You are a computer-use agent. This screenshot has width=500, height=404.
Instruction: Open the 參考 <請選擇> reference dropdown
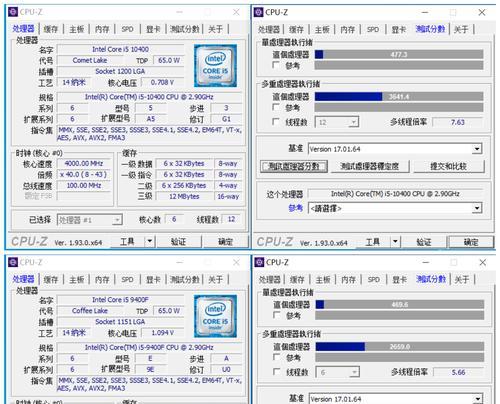coord(395,208)
